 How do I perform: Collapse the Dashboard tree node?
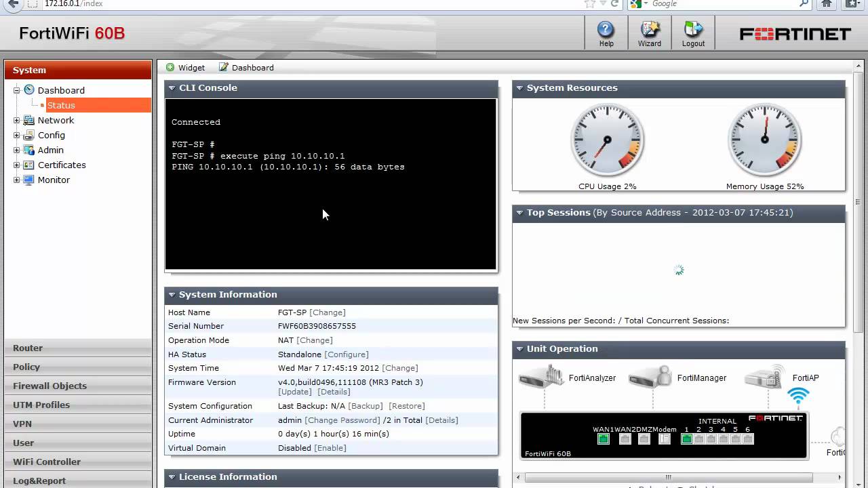(17, 90)
